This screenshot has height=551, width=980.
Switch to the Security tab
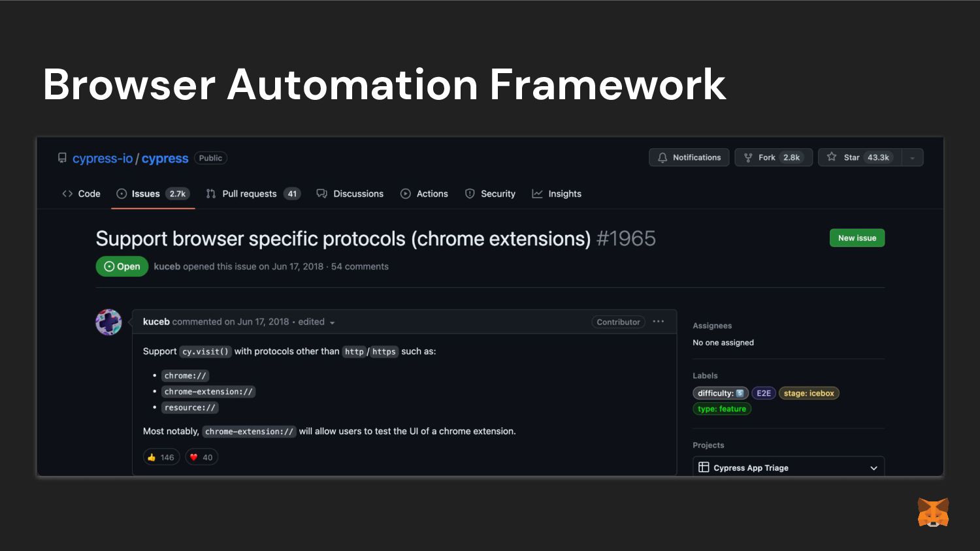point(490,194)
